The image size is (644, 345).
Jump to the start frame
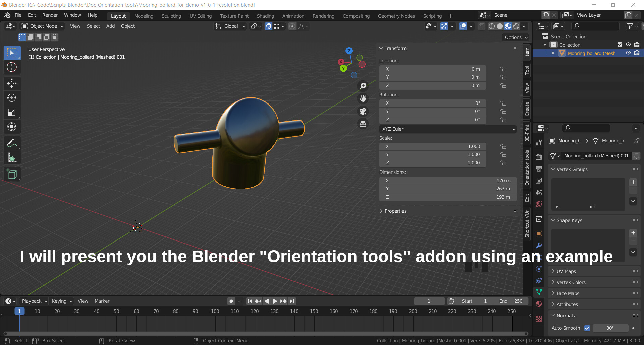[250, 301]
